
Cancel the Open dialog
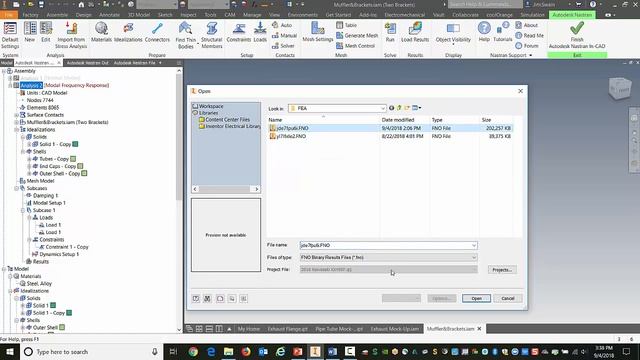508,298
